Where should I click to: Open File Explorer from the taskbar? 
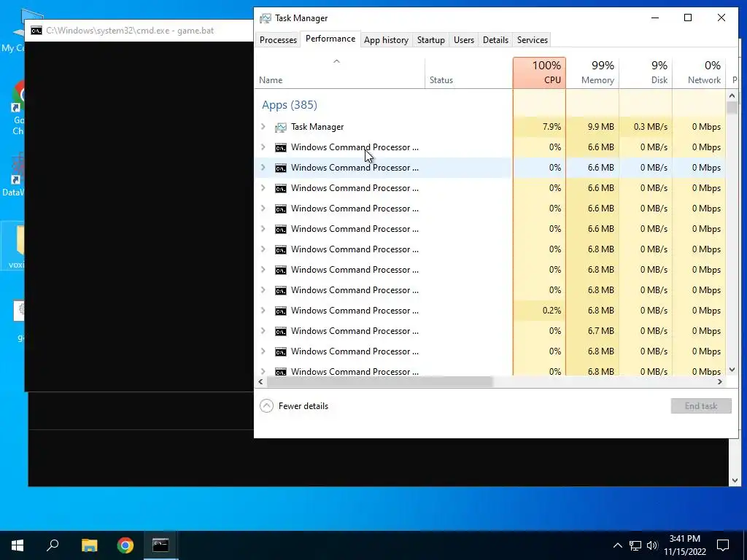pyautogui.click(x=89, y=545)
